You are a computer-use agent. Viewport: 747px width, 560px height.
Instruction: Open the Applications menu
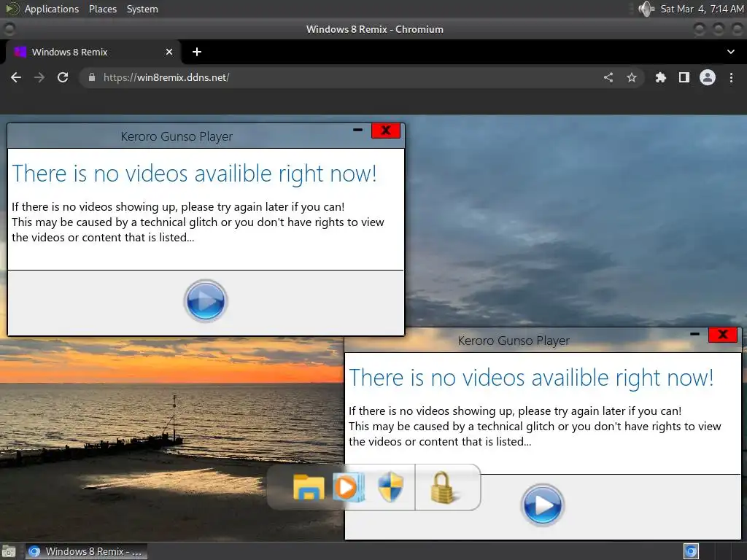pos(52,9)
